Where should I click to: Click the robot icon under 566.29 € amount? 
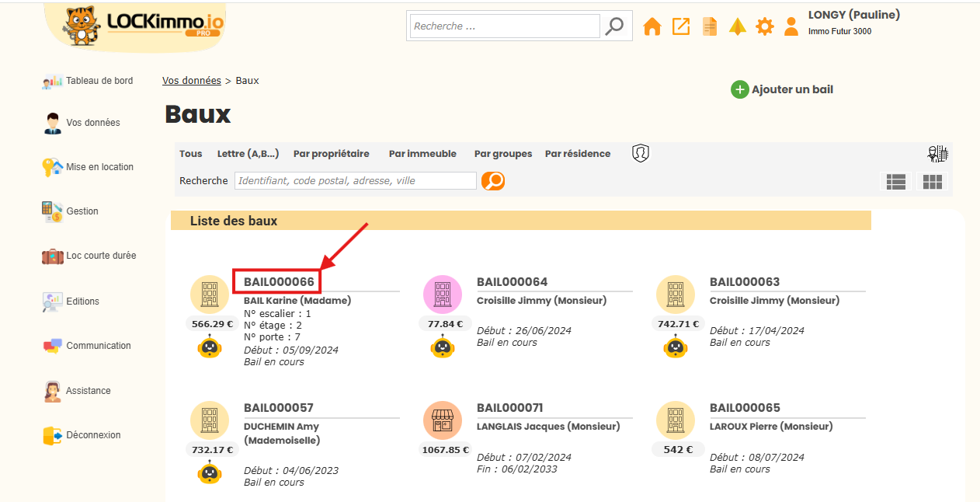click(x=210, y=346)
